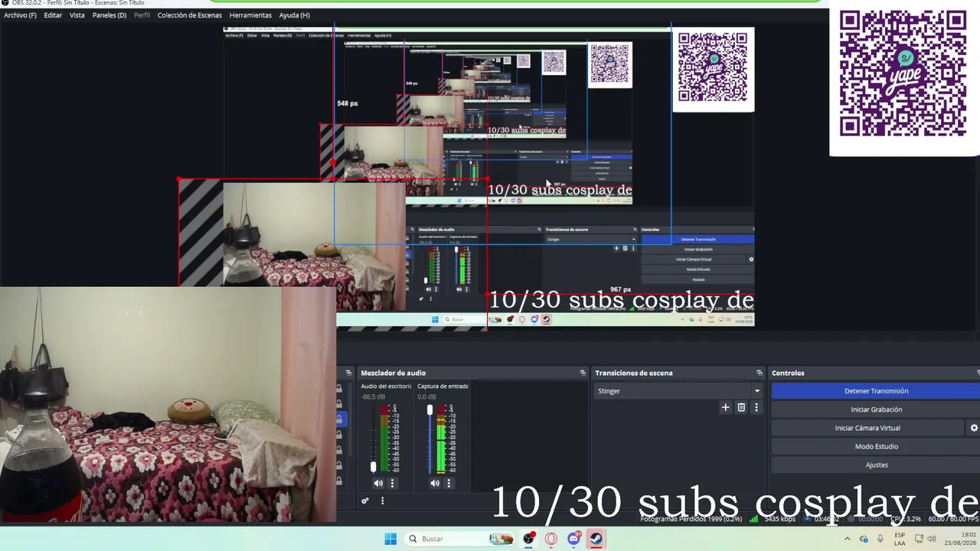Click the 5435 kbps bitrate status

pyautogui.click(x=781, y=519)
